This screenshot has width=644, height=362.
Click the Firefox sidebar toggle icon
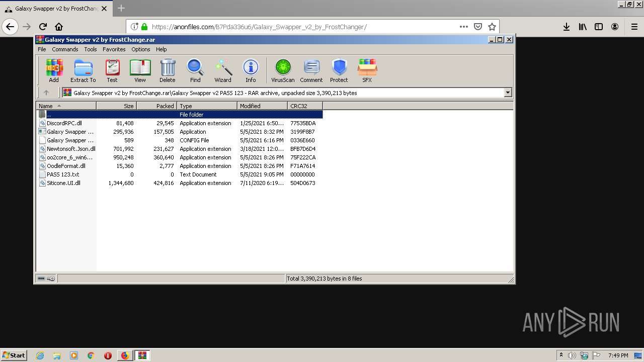click(599, 27)
